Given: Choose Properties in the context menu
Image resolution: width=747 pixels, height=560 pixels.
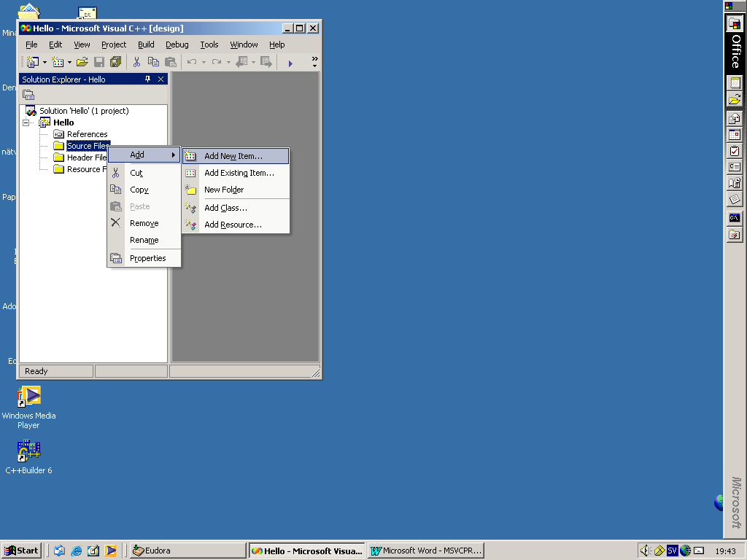Looking at the screenshot, I should pyautogui.click(x=144, y=258).
